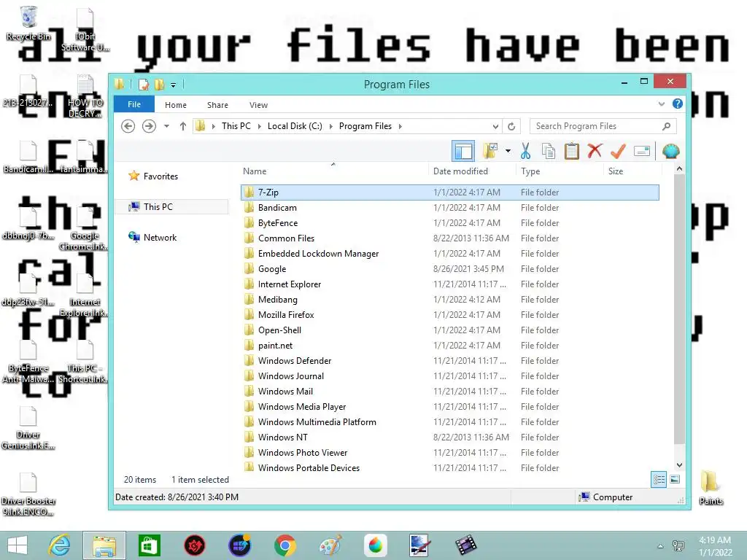This screenshot has height=560, width=747.
Task: Refresh the Program Files folder
Action: point(511,126)
